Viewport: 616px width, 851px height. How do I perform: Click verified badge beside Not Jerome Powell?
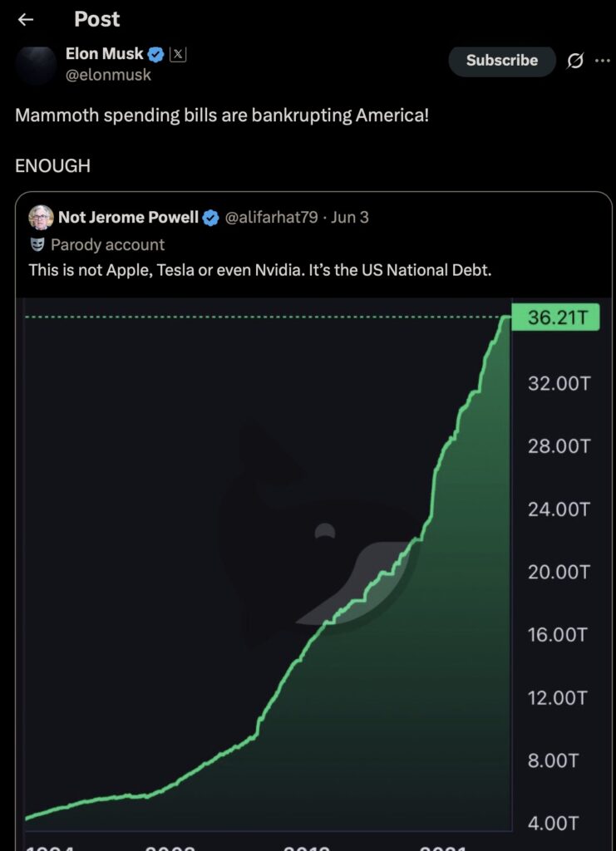coord(211,218)
